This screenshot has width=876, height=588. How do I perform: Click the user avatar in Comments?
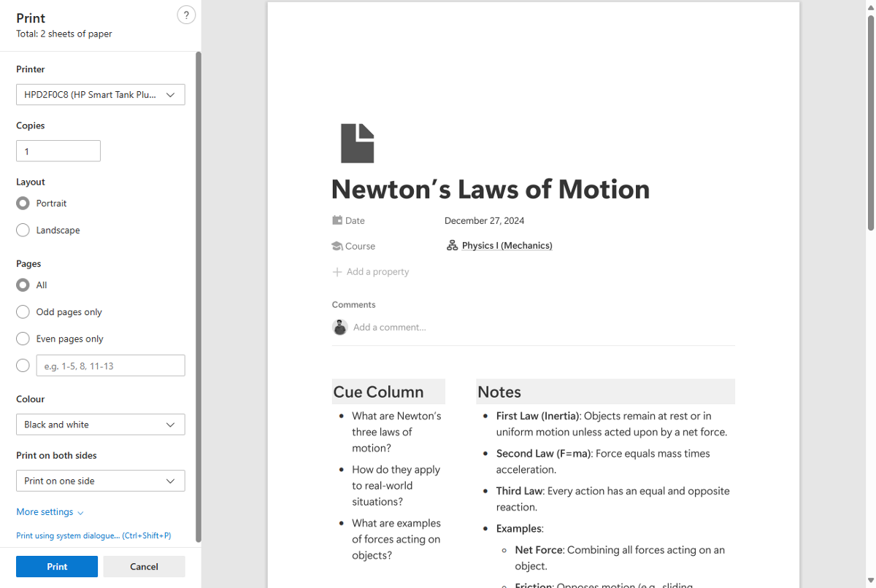pyautogui.click(x=340, y=327)
